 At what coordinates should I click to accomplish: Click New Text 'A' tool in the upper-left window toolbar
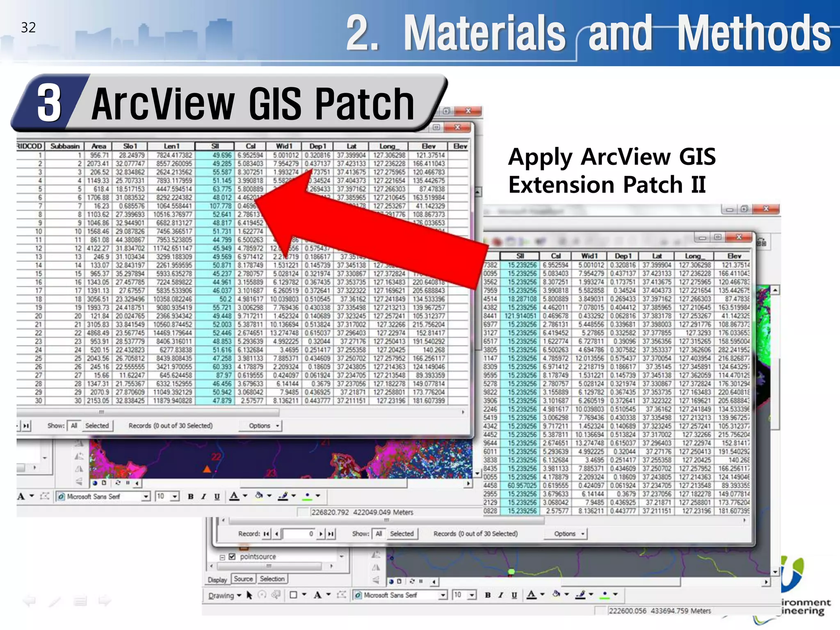coord(21,496)
